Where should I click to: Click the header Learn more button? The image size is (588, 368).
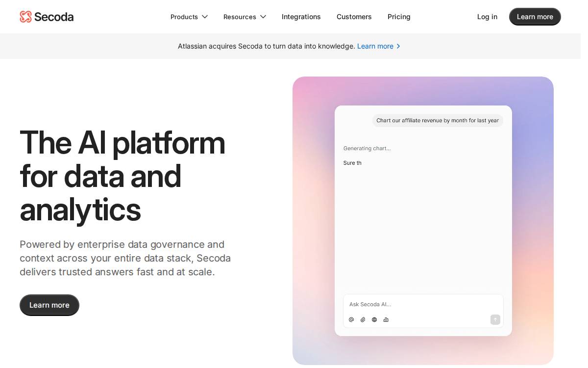click(x=535, y=17)
